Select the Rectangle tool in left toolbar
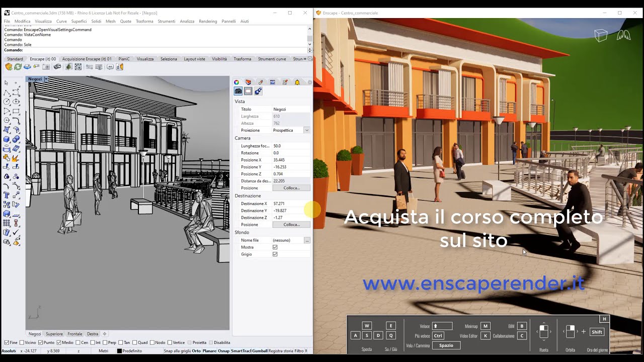This screenshot has height=362, width=644. tap(16, 111)
